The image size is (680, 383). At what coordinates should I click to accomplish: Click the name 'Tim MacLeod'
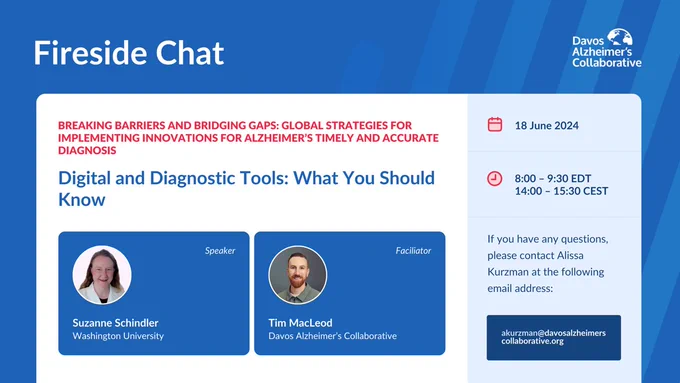coord(300,323)
